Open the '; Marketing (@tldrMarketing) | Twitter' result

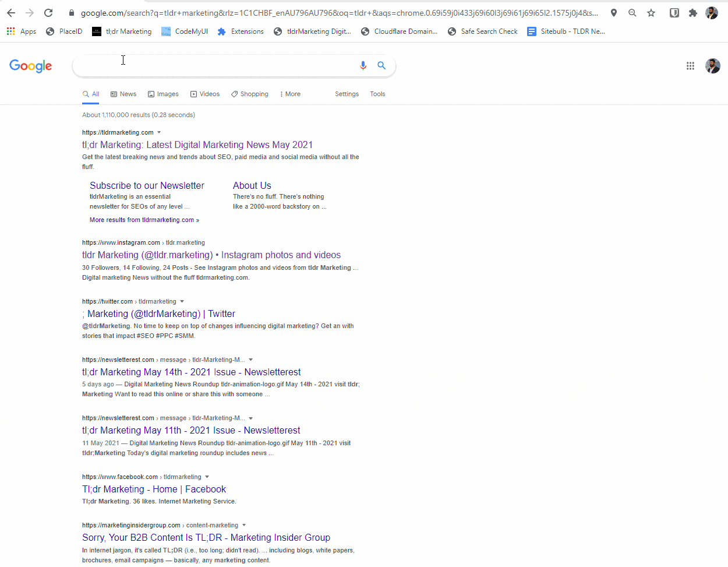(159, 314)
